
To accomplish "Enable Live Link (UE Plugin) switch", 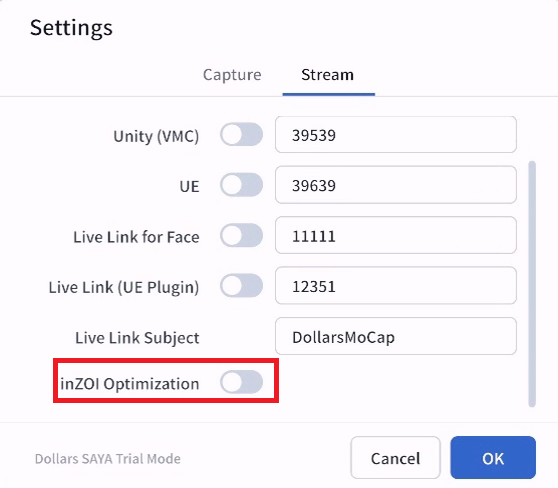I will click(241, 285).
